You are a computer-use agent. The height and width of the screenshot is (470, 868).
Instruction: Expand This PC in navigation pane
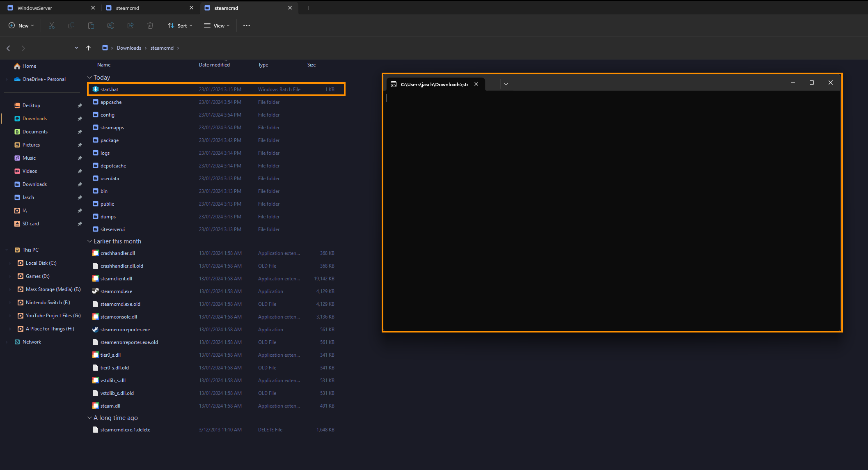[x=7, y=250]
